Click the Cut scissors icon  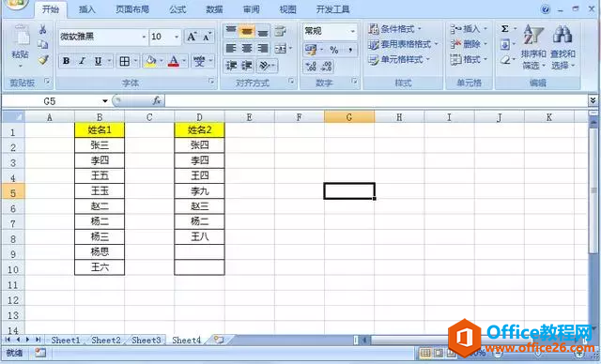tap(43, 29)
